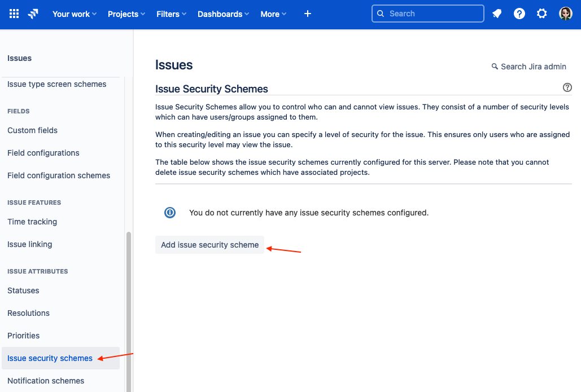Screen dimensions: 581x392
Task: Create a new issue with the plus icon
Action: pyautogui.click(x=307, y=14)
